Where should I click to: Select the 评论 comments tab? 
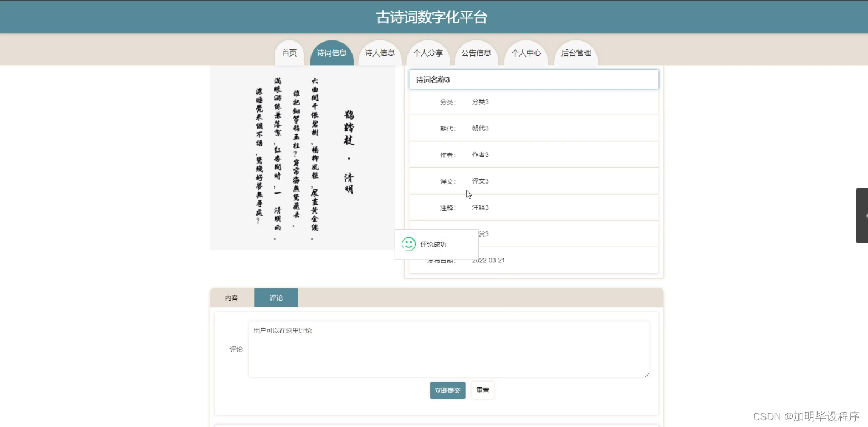[x=275, y=297]
